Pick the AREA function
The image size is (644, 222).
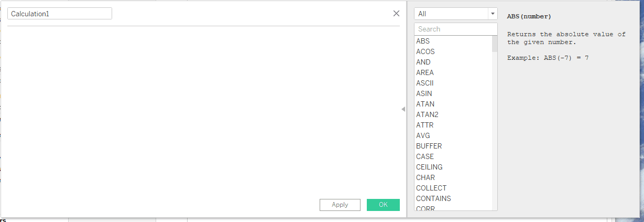point(425,72)
